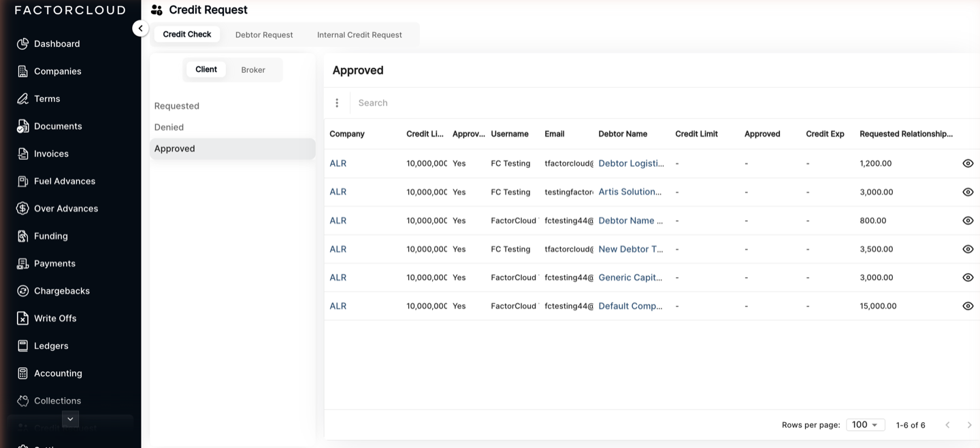Go to the next page arrow

pyautogui.click(x=969, y=425)
